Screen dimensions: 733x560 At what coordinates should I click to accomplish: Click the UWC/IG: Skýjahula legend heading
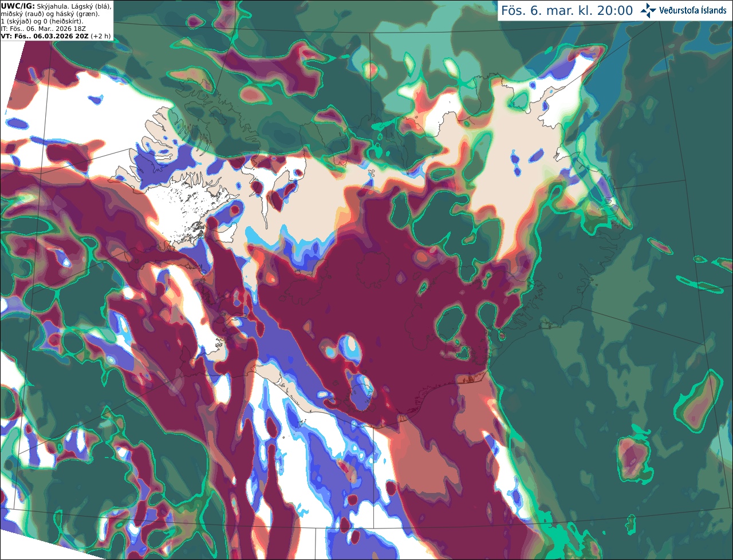tap(56, 6)
